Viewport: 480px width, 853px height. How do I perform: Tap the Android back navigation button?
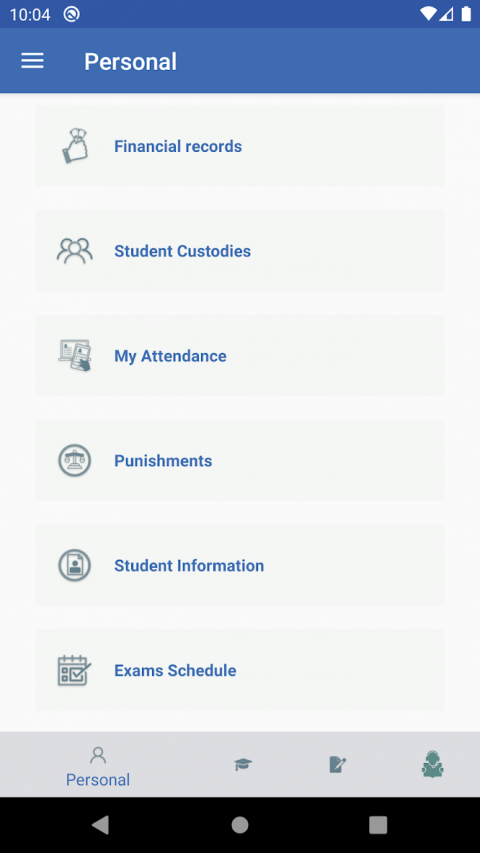(x=101, y=825)
